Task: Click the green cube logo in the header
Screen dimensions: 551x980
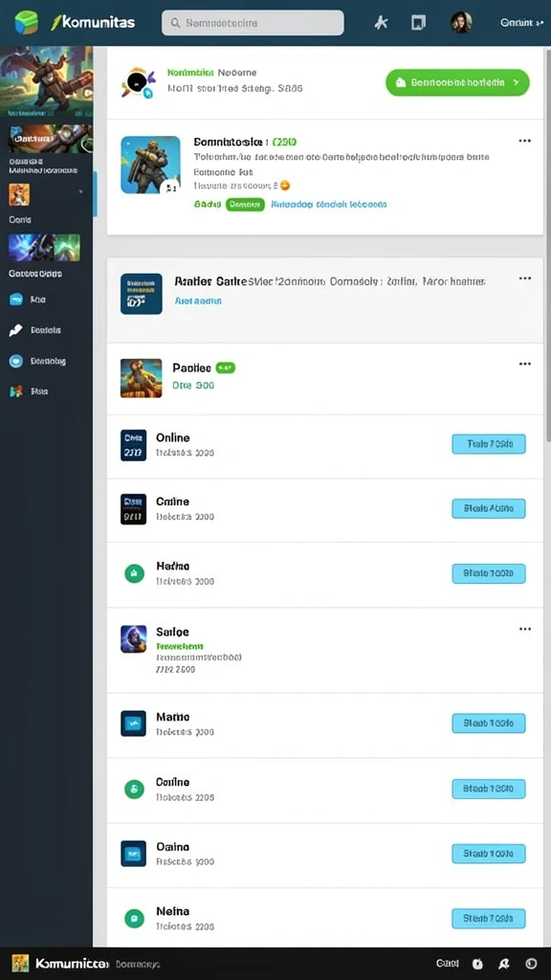Action: pos(26,23)
